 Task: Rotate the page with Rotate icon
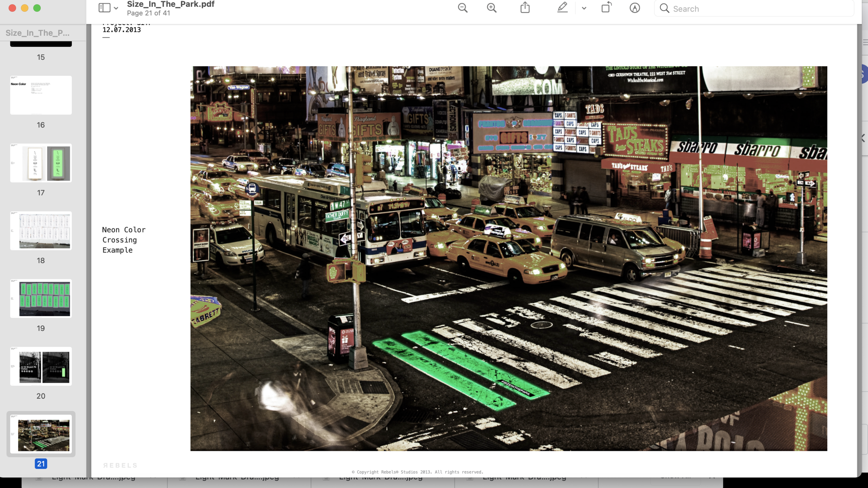point(607,7)
